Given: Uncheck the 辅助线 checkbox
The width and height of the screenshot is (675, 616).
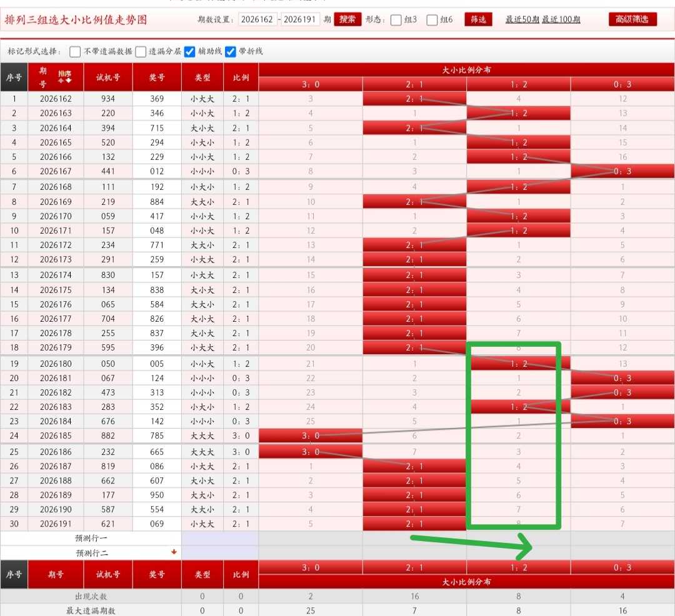Looking at the screenshot, I should [189, 52].
